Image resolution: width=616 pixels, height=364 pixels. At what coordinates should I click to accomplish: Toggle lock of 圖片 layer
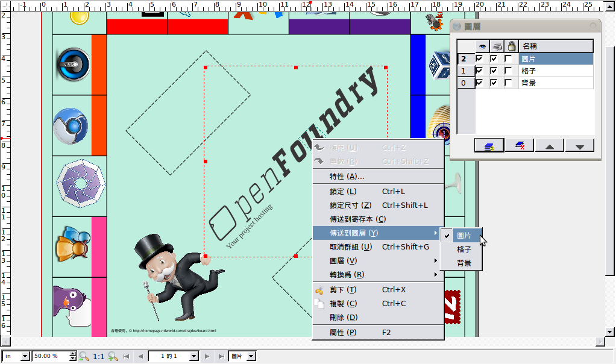(508, 59)
